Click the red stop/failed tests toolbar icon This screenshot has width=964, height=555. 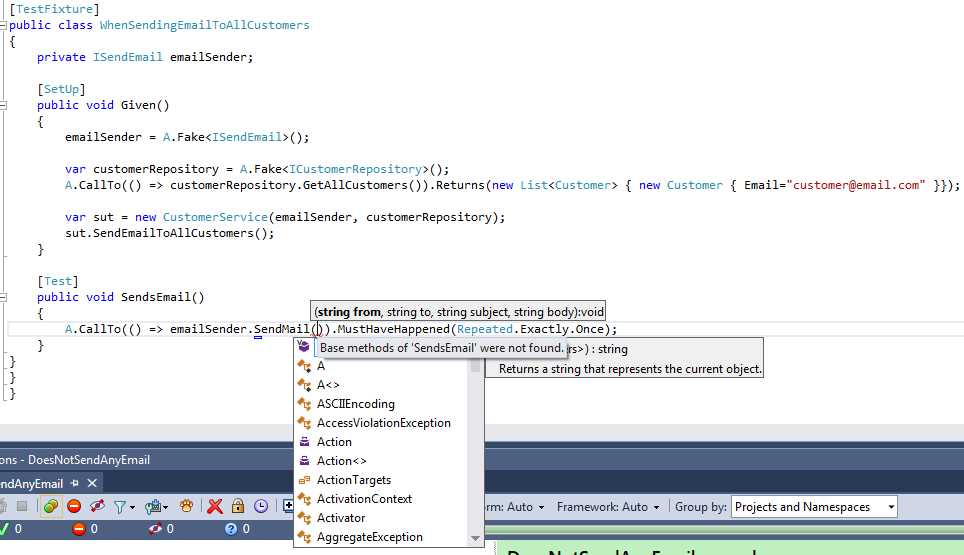[x=74, y=506]
